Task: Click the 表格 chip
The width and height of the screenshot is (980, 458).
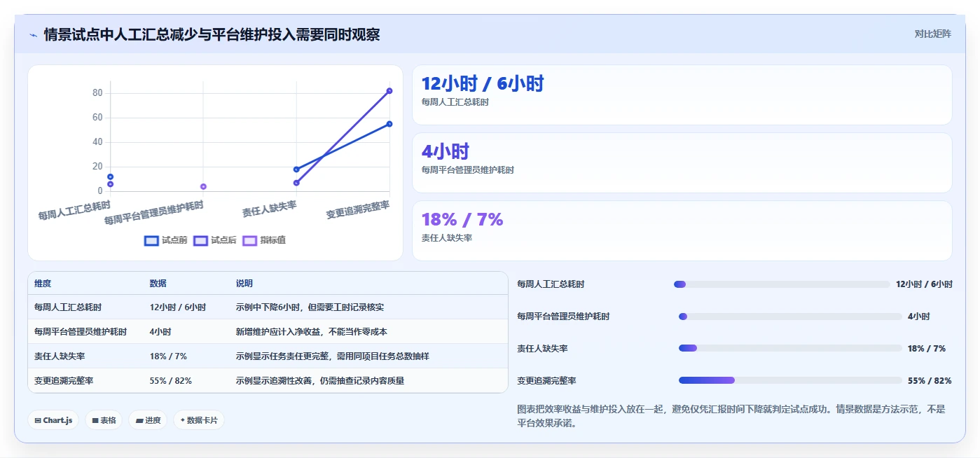Action: (104, 420)
